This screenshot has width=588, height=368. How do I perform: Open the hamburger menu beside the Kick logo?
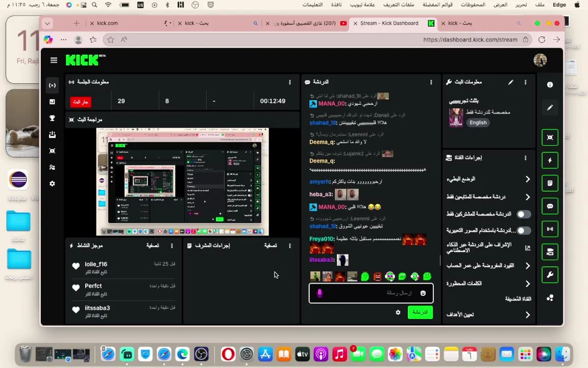tap(54, 60)
